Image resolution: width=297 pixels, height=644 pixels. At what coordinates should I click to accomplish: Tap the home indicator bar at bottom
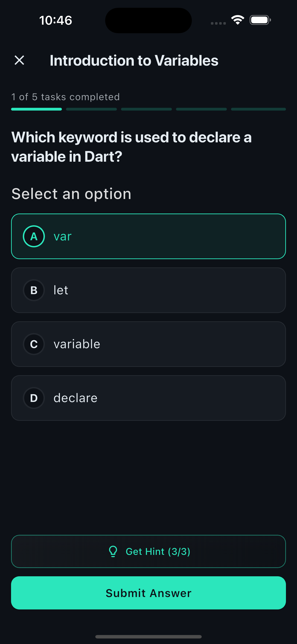[148, 636]
